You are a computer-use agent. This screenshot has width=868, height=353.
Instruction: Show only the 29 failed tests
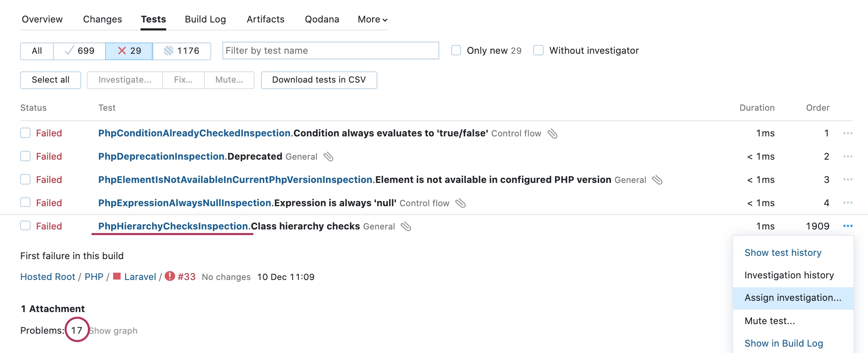[129, 51]
